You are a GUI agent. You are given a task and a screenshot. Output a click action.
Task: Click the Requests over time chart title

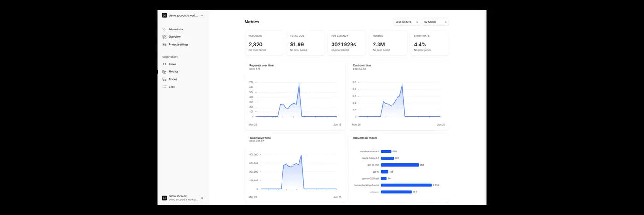click(262, 65)
